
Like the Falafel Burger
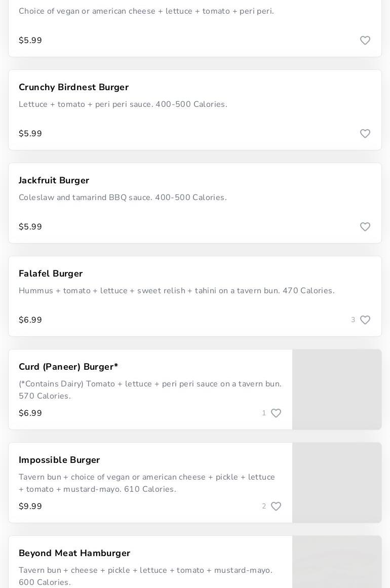[x=365, y=320]
